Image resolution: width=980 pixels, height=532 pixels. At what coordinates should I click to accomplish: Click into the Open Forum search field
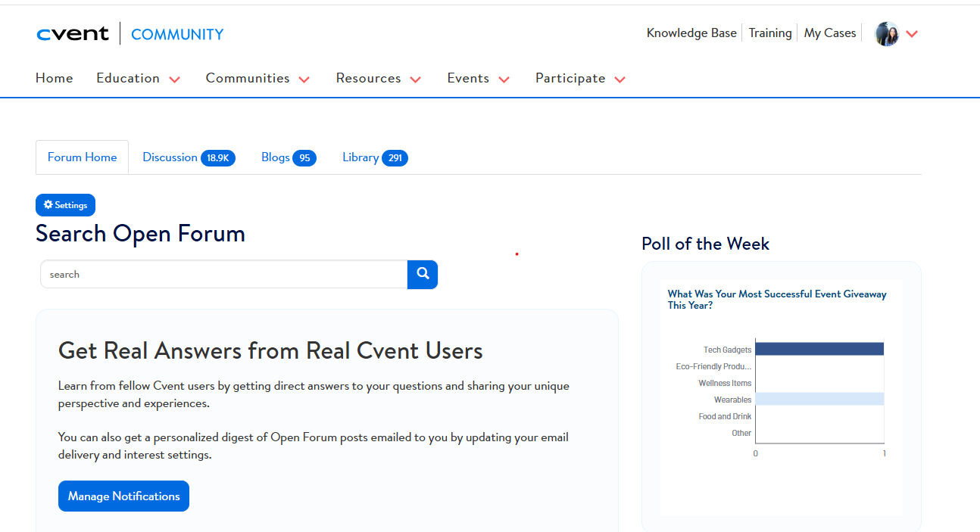click(223, 275)
